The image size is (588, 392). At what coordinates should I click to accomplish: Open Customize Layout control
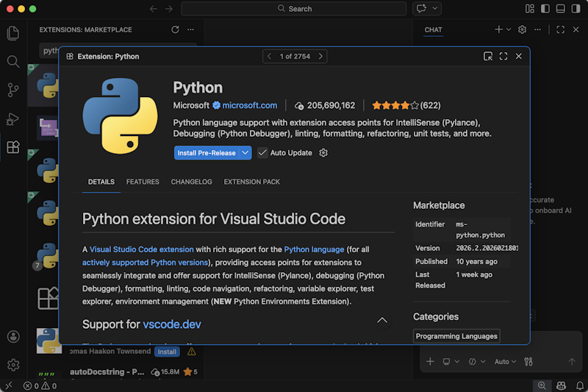point(530,9)
